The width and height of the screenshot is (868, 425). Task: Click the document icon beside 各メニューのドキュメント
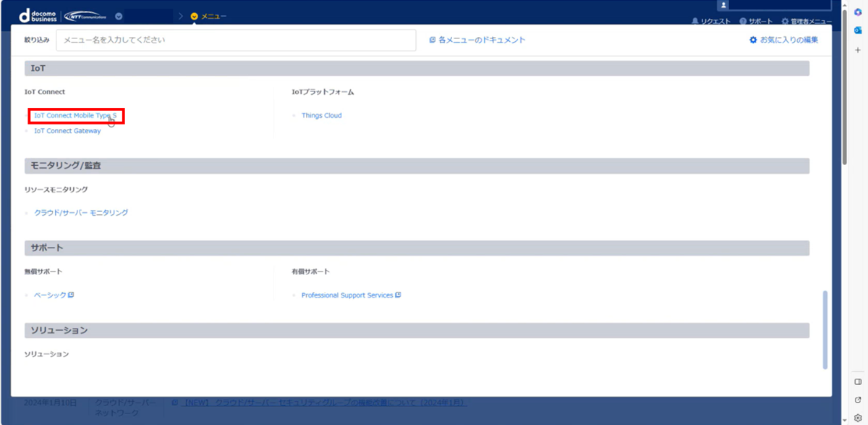433,40
